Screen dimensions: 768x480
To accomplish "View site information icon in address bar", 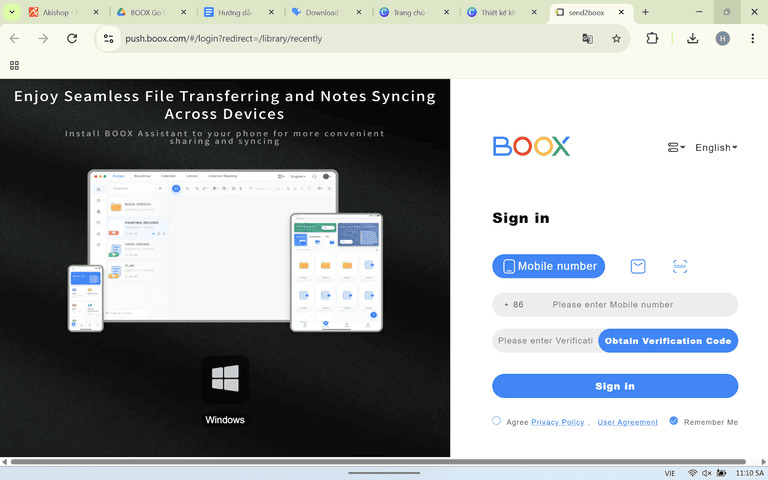I will pyautogui.click(x=108, y=38).
